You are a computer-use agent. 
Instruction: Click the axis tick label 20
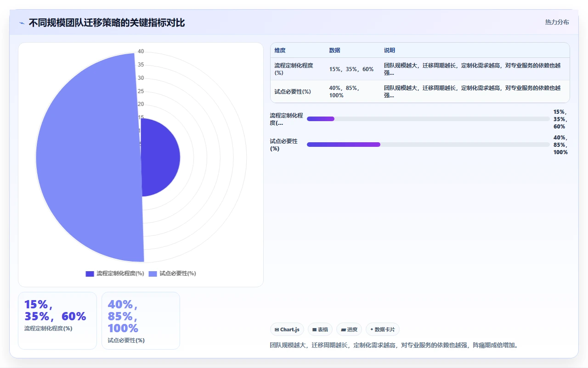[141, 104]
